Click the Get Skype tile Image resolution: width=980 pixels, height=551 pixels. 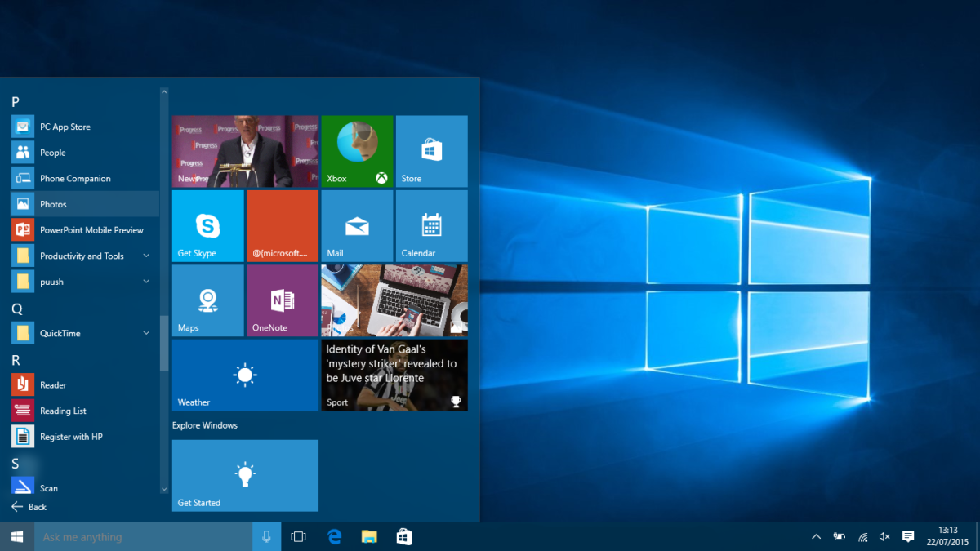tap(207, 225)
